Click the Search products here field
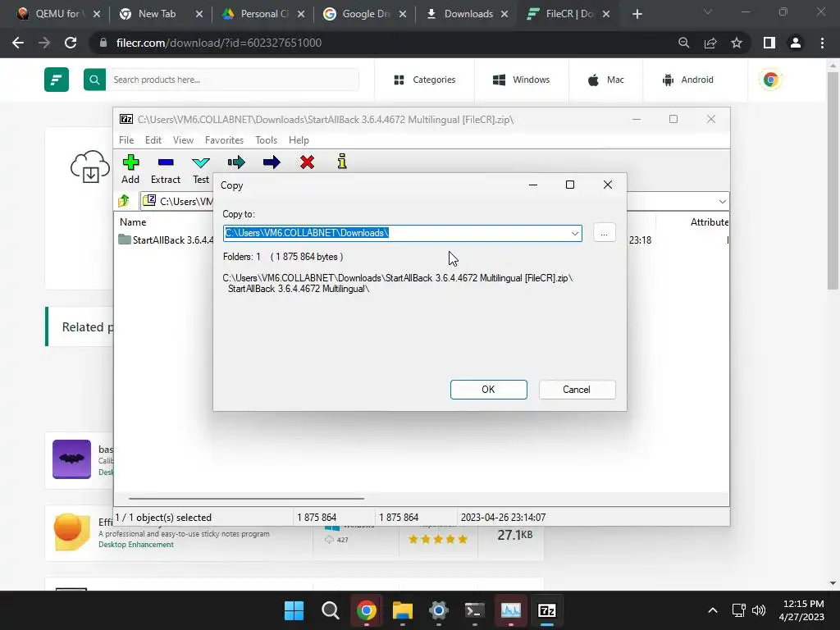840x630 pixels. pyautogui.click(x=232, y=80)
